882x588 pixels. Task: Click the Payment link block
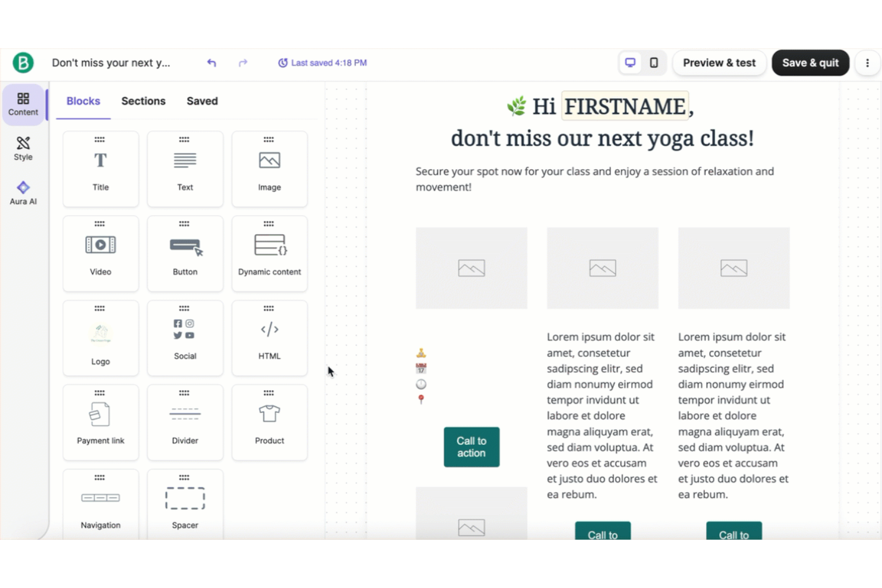click(100, 422)
